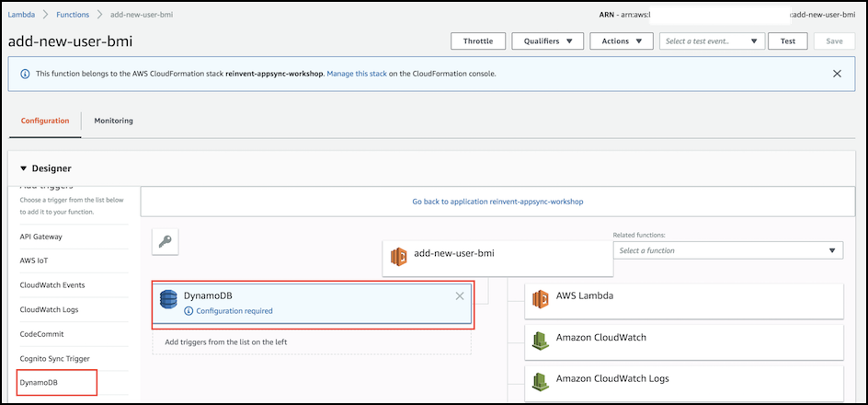Click the Save button
868x405 pixels.
(x=834, y=41)
